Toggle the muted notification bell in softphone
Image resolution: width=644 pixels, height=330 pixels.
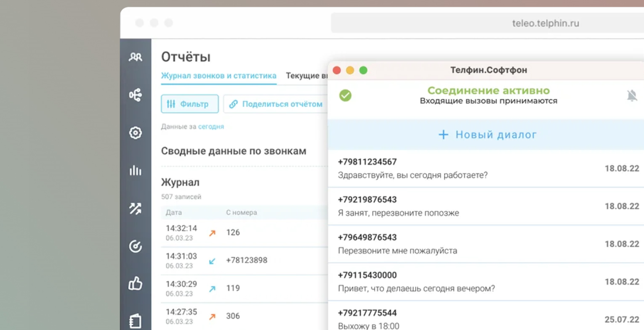click(632, 96)
